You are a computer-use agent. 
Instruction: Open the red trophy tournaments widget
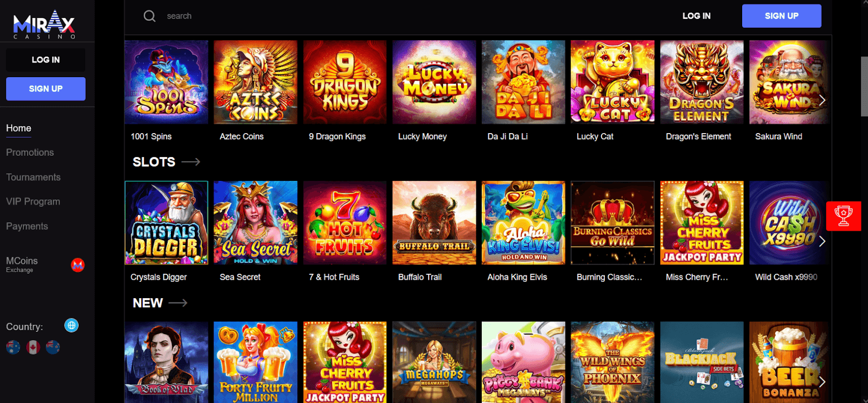pyautogui.click(x=844, y=216)
